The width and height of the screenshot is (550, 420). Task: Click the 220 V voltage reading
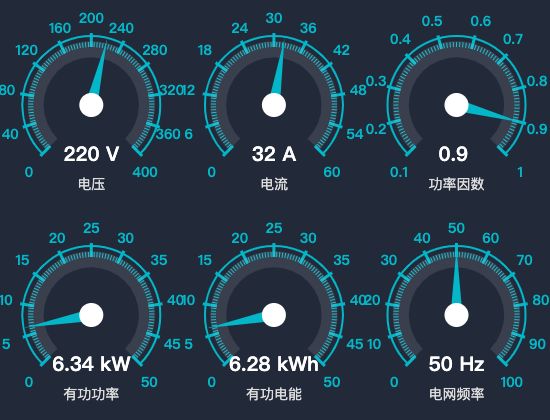click(x=91, y=154)
